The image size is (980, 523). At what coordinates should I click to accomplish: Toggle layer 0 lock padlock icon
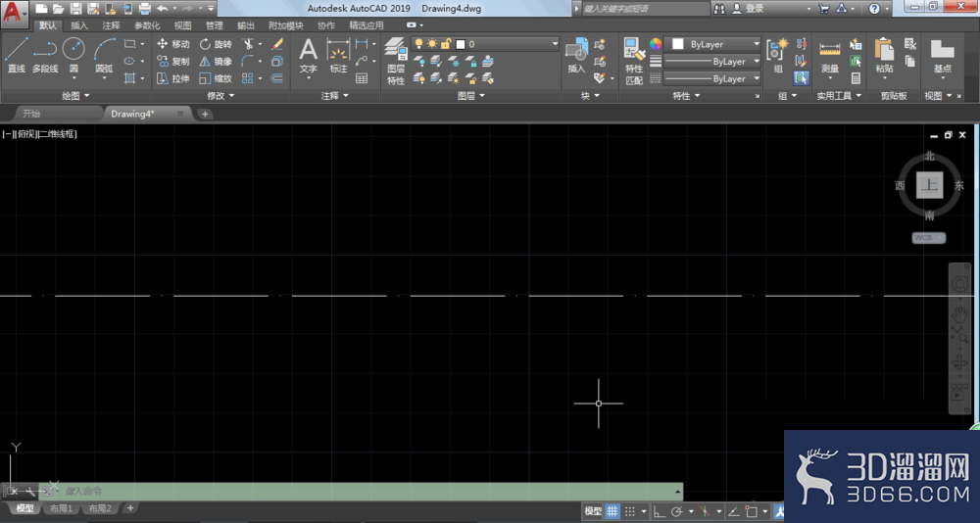pos(446,44)
